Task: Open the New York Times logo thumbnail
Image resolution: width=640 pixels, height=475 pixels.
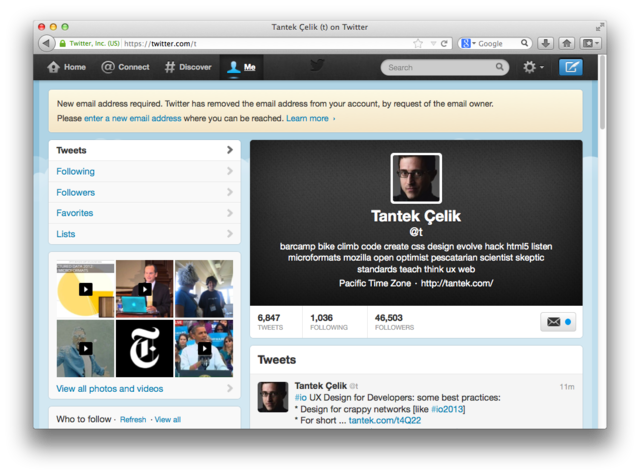Action: pyautogui.click(x=144, y=348)
